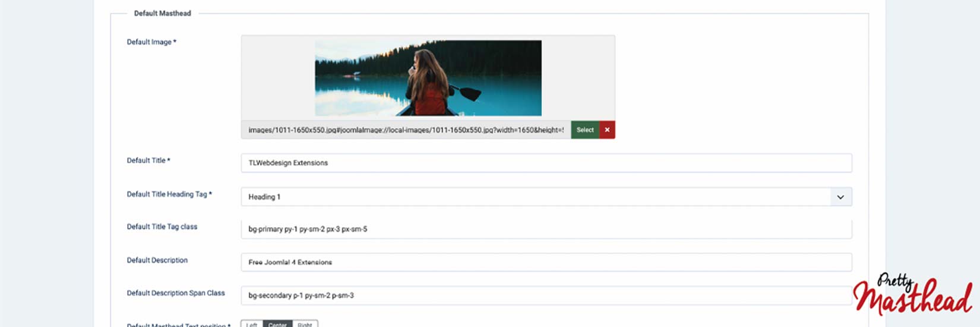Expand the Heading 1 chevron arrow
Image resolution: width=980 pixels, height=327 pixels.
click(x=840, y=197)
